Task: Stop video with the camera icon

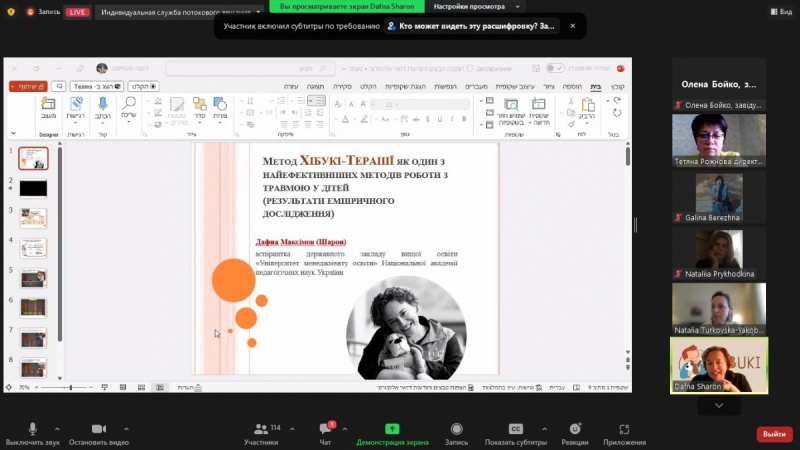Action: (x=98, y=429)
